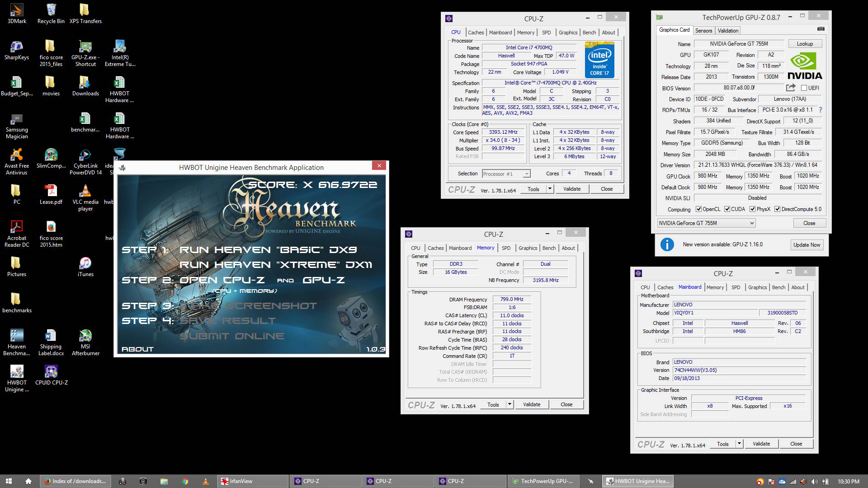Open Graphics tab in CPU-Z CPU window
Screen dimensions: 868x488
point(568,33)
